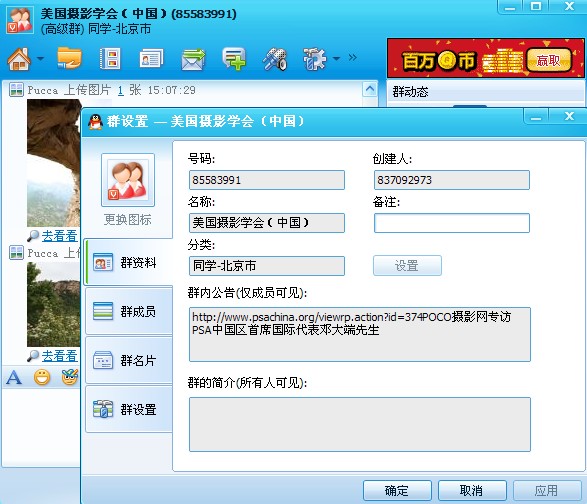
Task: Minimize the 群设置 dialog
Action: click(x=536, y=117)
